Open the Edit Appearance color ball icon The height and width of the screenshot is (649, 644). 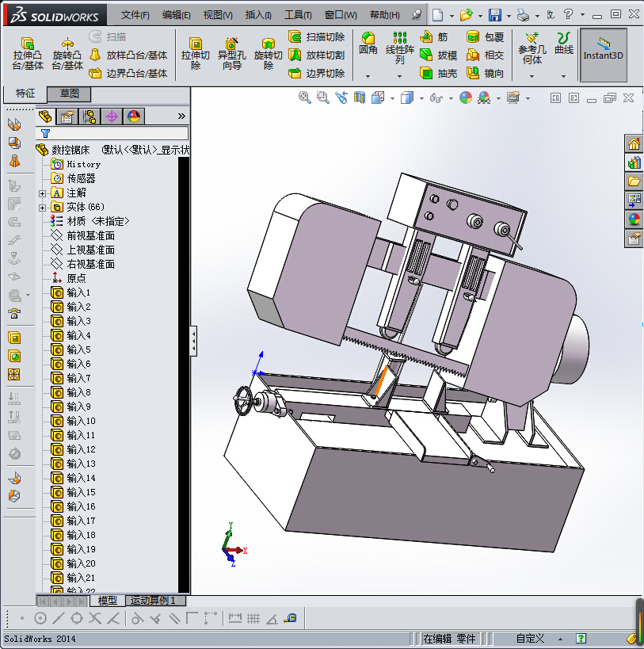[x=466, y=97]
